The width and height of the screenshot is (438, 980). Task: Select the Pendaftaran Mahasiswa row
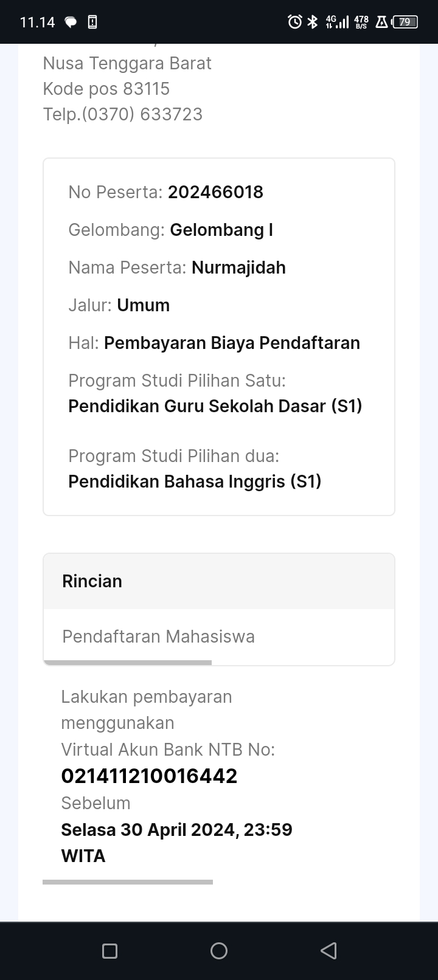click(158, 637)
